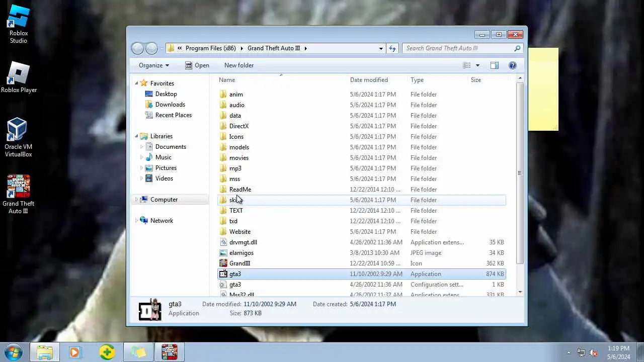Open Roblox Player desktop shortcut
The image size is (644, 362).
pyautogui.click(x=19, y=77)
